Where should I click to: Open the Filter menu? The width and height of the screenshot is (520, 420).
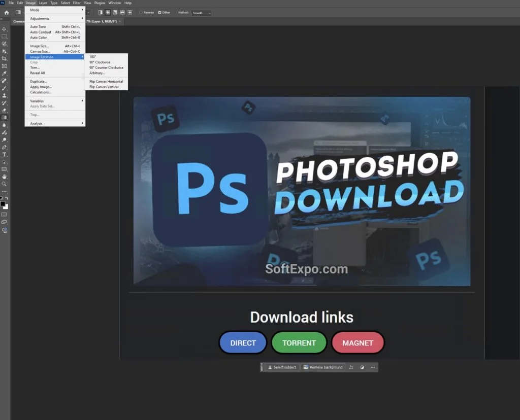76,3
